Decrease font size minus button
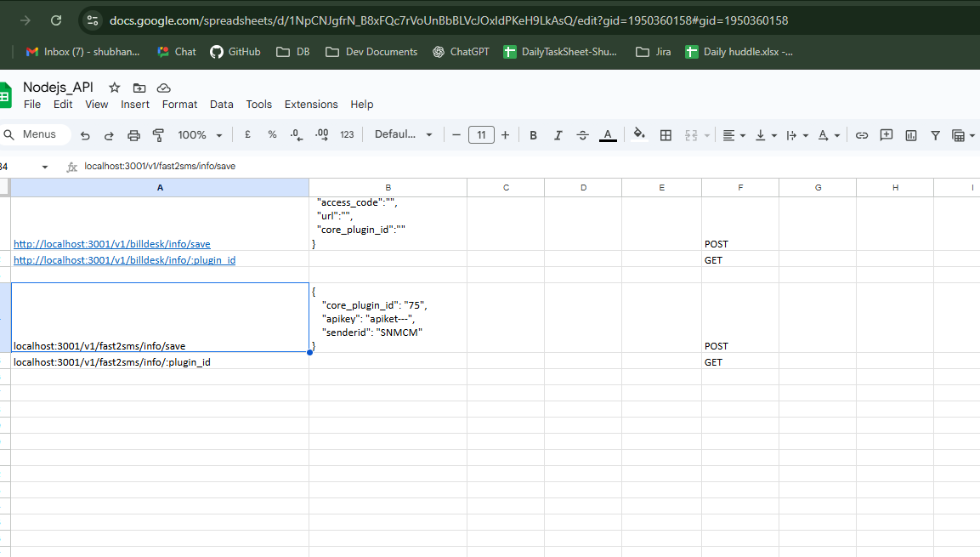 456,135
